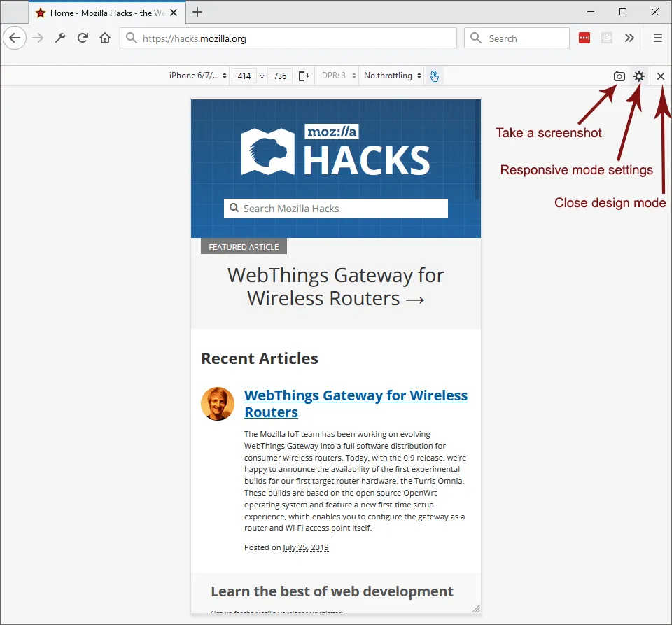Navigate to the browser home page
This screenshot has height=625, width=672.
105,38
